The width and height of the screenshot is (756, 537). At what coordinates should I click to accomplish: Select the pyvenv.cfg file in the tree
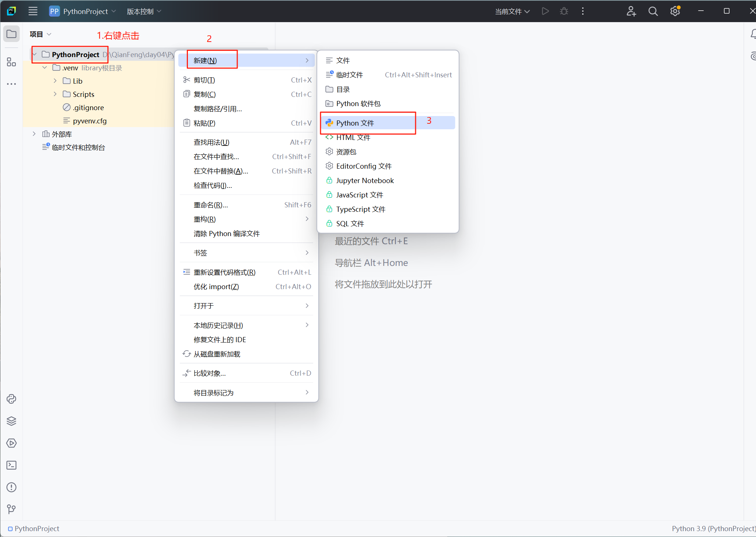coord(90,121)
